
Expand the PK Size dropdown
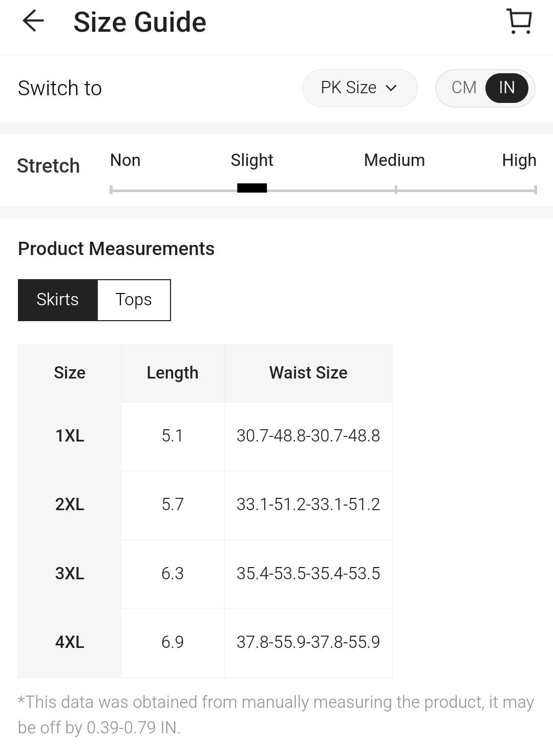point(359,88)
